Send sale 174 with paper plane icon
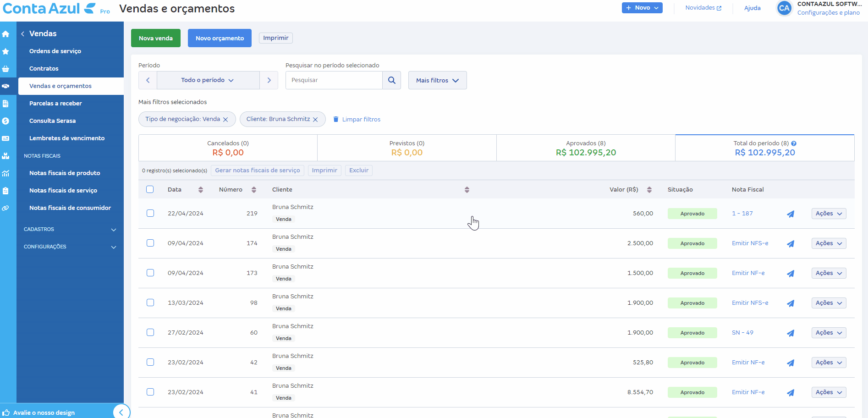This screenshot has height=418, width=868. pos(791,244)
